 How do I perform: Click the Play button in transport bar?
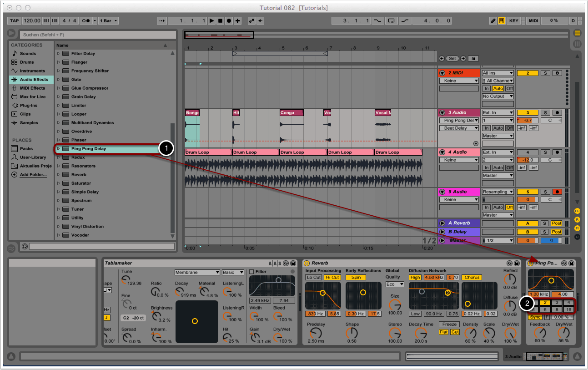pyautogui.click(x=212, y=21)
